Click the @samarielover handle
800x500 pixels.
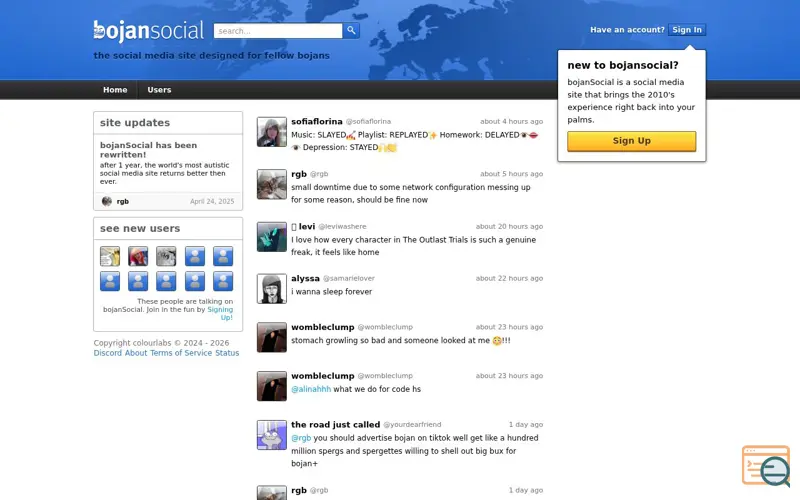coord(349,279)
